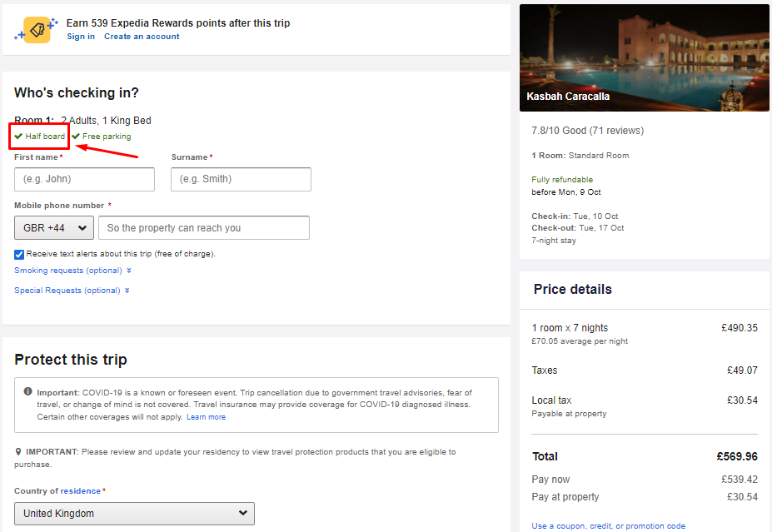Click the £490.35 room price
772x532 pixels.
pos(740,328)
